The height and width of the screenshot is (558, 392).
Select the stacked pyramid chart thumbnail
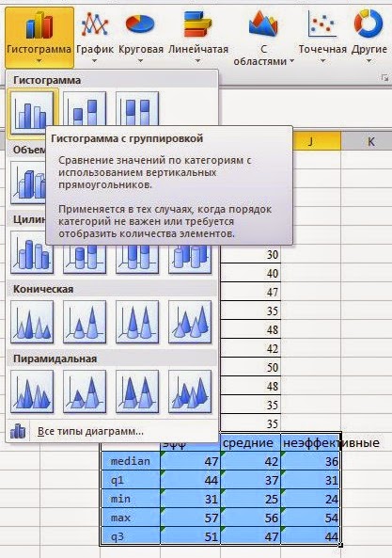click(85, 391)
